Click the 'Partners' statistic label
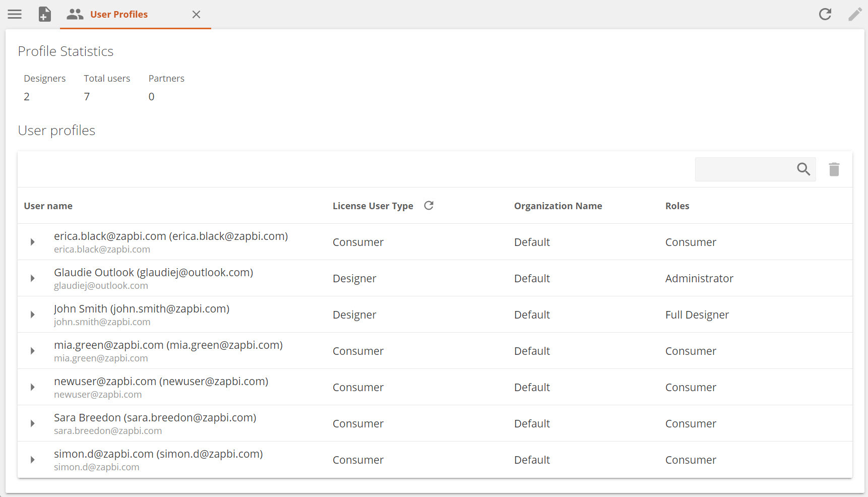This screenshot has height=497, width=868. pyautogui.click(x=166, y=78)
